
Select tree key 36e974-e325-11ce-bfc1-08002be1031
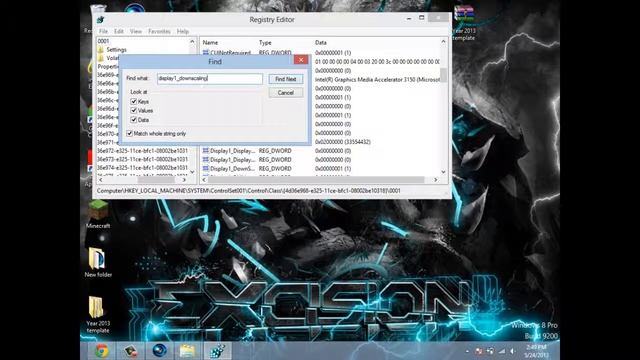(142, 168)
